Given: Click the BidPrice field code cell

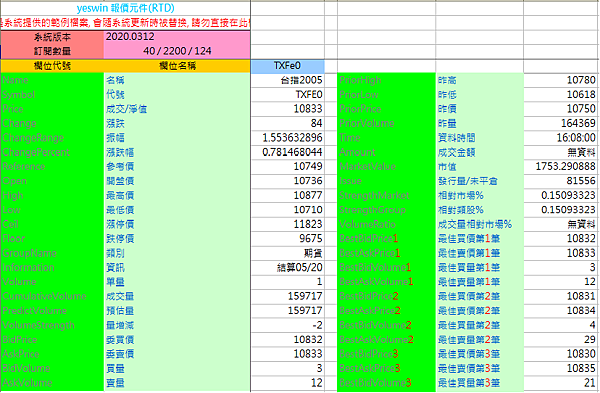Looking at the screenshot, I should click(52, 339).
